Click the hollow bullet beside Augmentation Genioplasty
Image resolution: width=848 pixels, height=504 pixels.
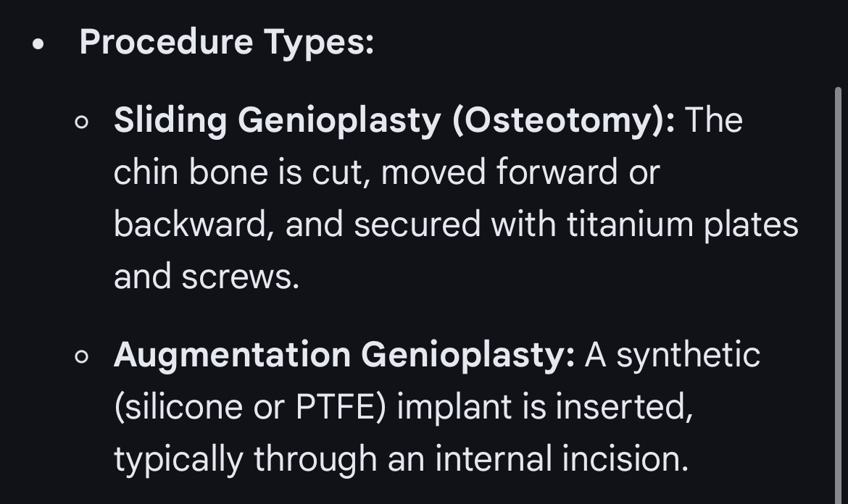coord(82,357)
